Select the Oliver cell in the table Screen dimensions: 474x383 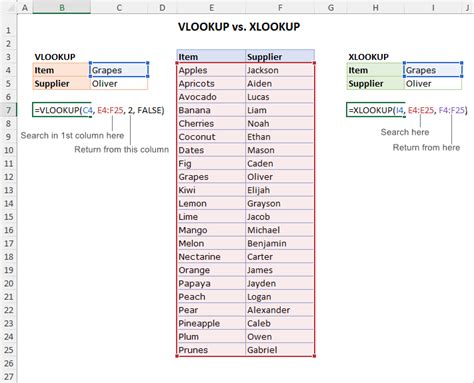280,177
